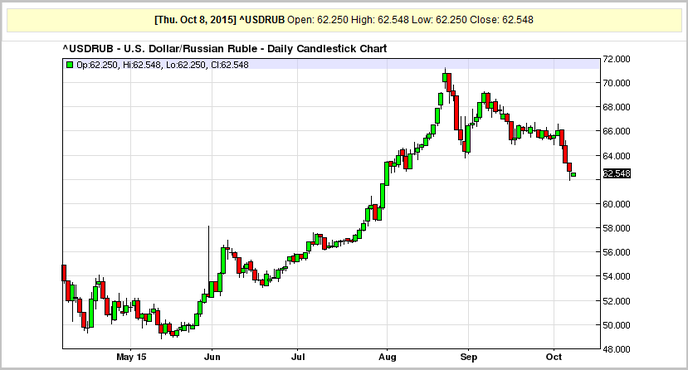Click the green legend square icon
The height and width of the screenshot is (370, 688).
69,65
